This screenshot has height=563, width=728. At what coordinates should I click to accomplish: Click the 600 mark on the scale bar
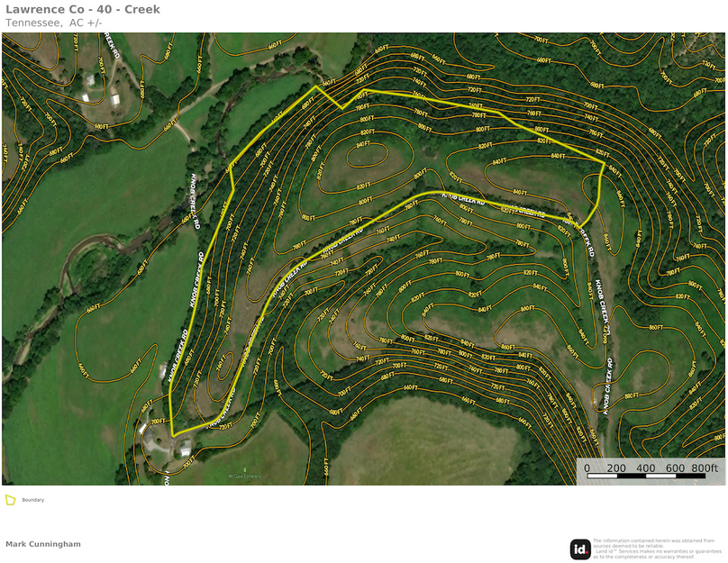tap(676, 468)
